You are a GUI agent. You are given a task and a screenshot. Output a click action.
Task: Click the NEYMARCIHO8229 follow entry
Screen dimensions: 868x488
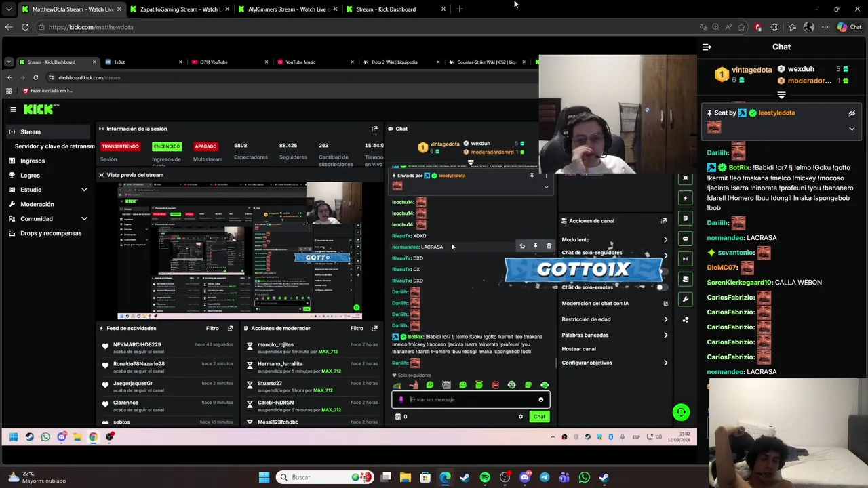coord(167,348)
